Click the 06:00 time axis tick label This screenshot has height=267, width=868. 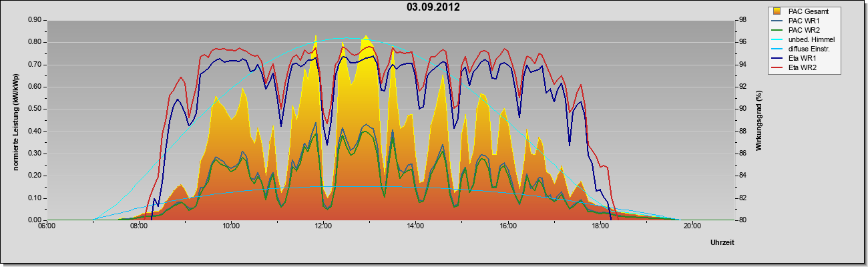[x=47, y=226]
